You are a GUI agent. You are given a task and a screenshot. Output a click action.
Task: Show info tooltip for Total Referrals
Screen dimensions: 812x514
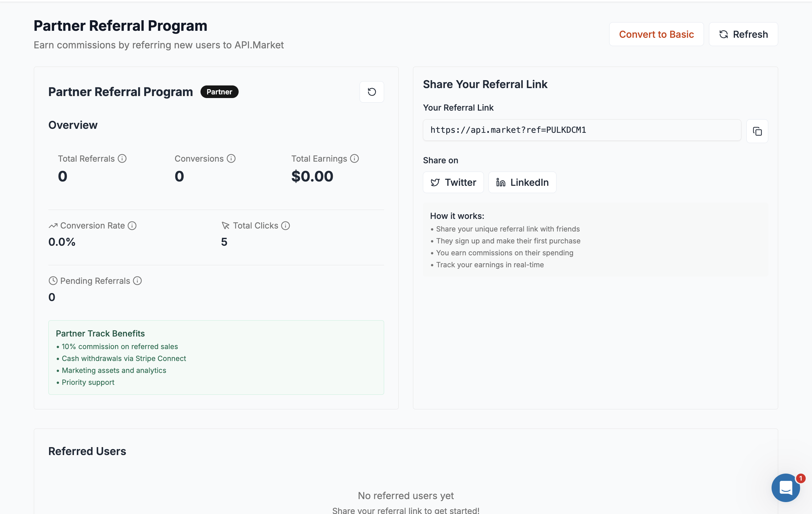click(x=122, y=158)
